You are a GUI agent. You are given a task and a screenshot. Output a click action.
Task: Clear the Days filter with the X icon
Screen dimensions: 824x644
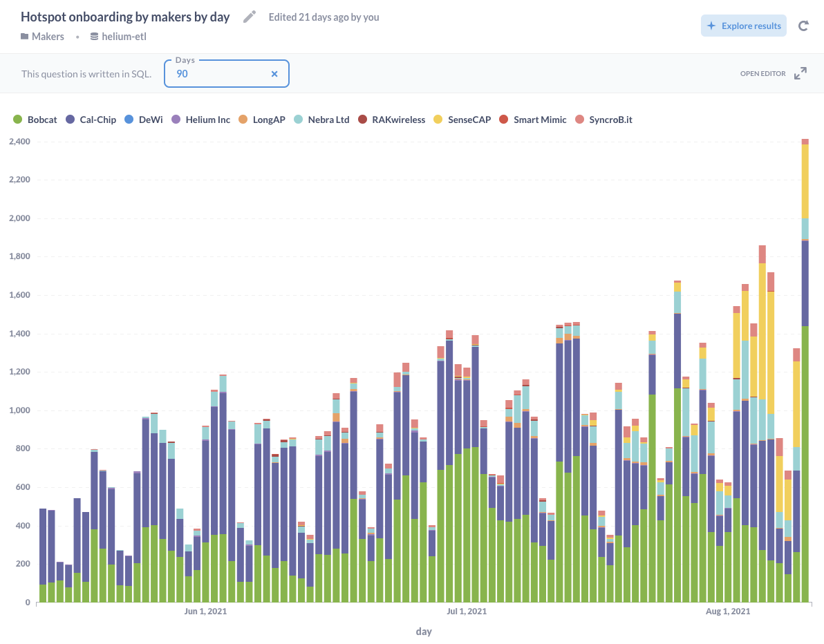pyautogui.click(x=274, y=74)
